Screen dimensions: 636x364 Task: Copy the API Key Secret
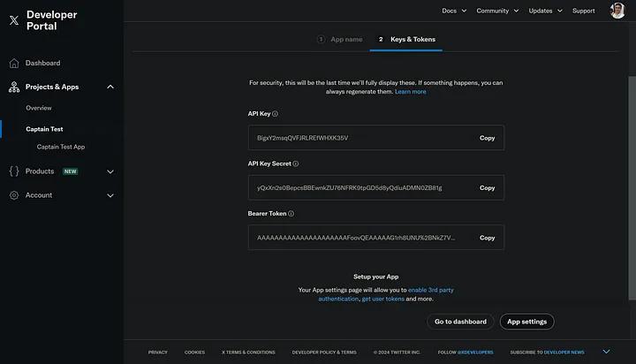pos(487,188)
